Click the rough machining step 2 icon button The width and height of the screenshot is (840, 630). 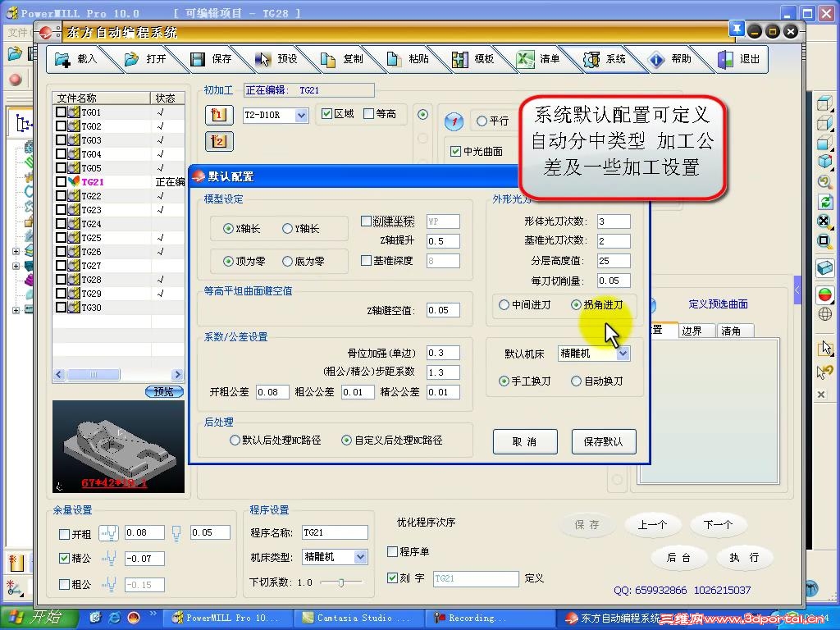(x=218, y=141)
